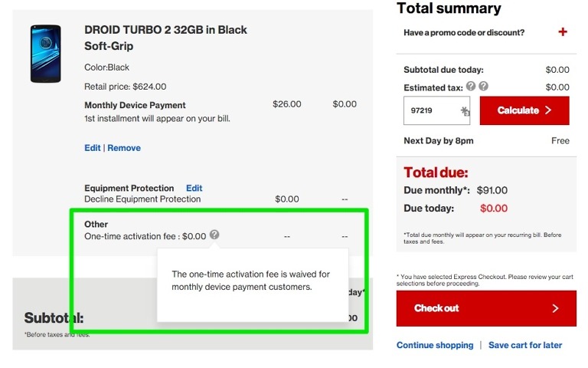Expand "Have a promo code or discount?" section

[464, 32]
